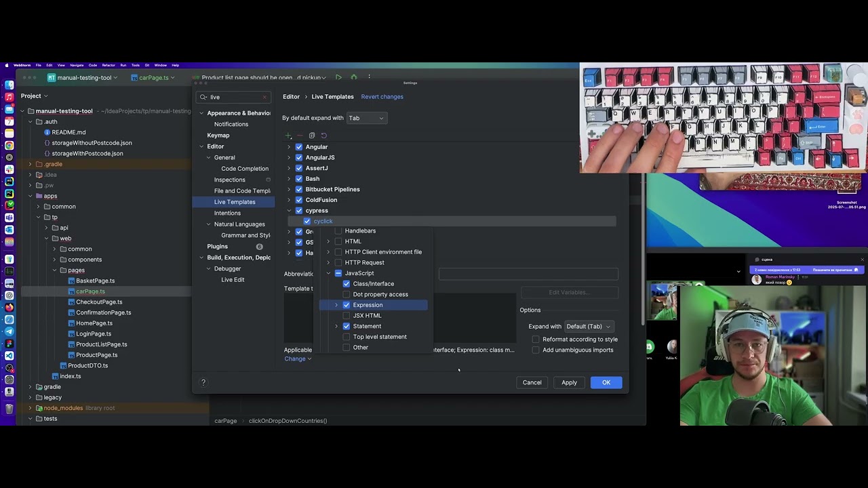Open more actions menu in main toolbar

click(x=369, y=77)
